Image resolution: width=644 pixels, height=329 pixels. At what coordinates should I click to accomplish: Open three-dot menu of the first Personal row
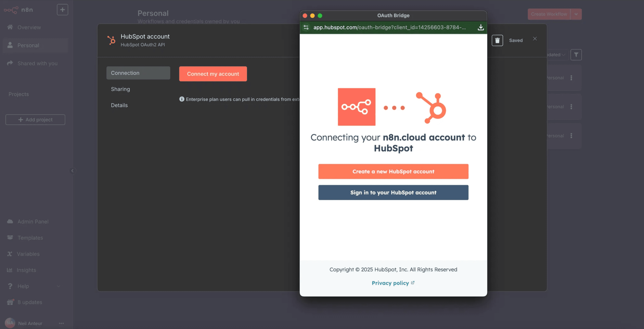pos(571,78)
